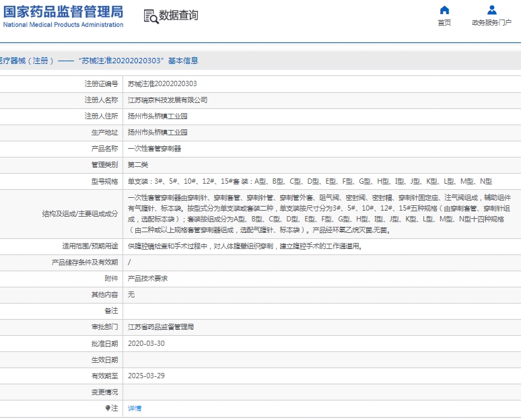The height and width of the screenshot is (420, 521).
Task: Click the bullet icon beside 注
Action: tap(108, 408)
